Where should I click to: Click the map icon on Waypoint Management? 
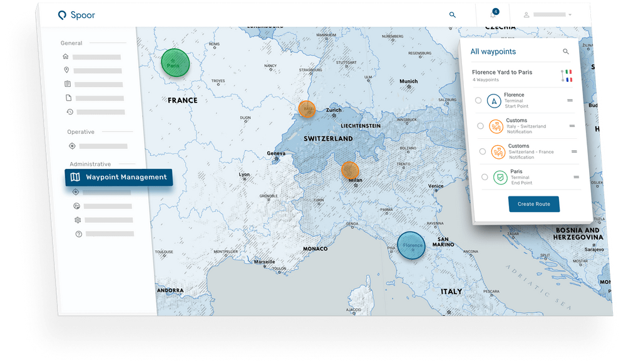click(75, 177)
